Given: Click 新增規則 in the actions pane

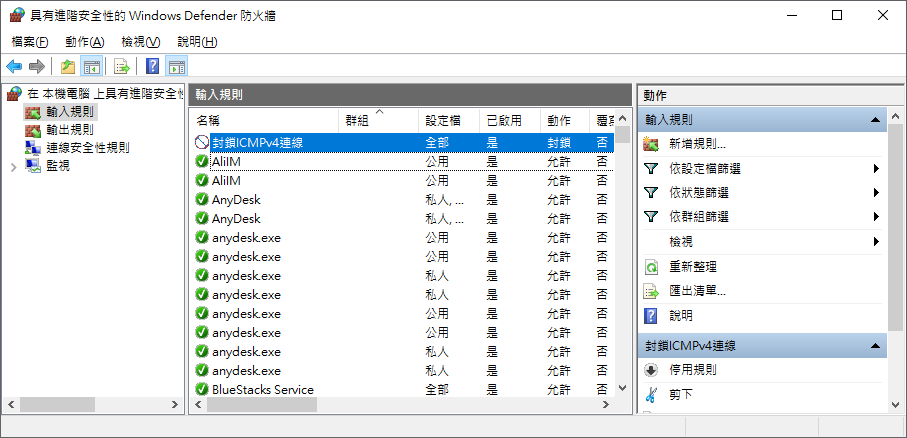Looking at the screenshot, I should (x=697, y=144).
